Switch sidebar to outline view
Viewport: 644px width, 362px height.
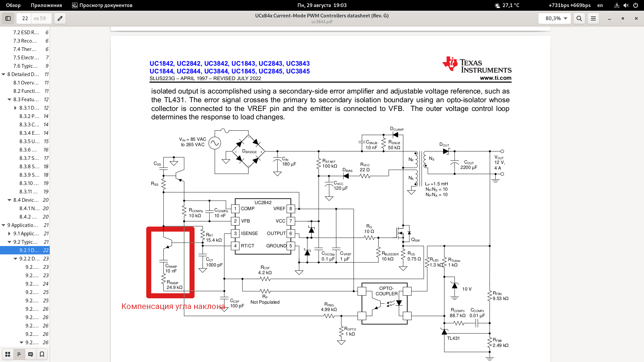click(19, 354)
